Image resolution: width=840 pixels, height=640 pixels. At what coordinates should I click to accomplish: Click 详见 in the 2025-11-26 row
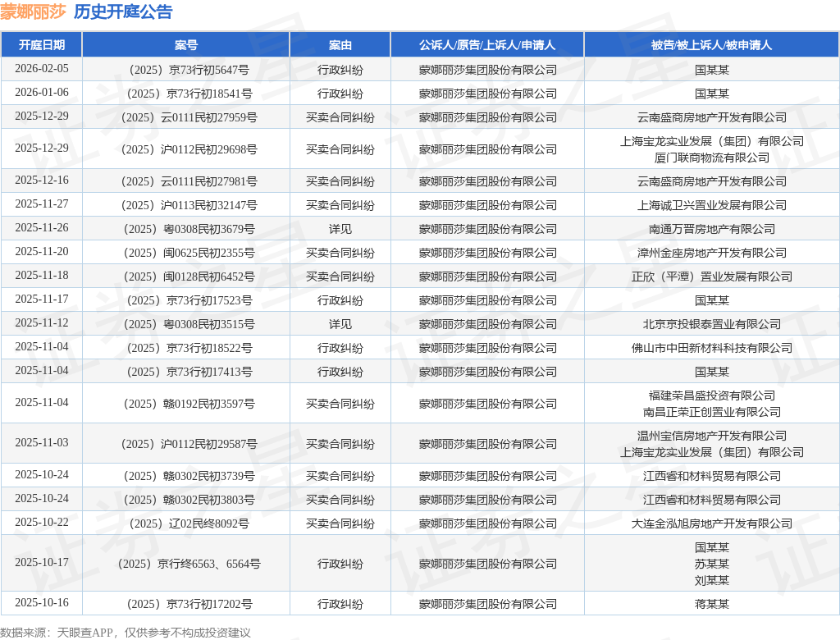tap(340, 230)
